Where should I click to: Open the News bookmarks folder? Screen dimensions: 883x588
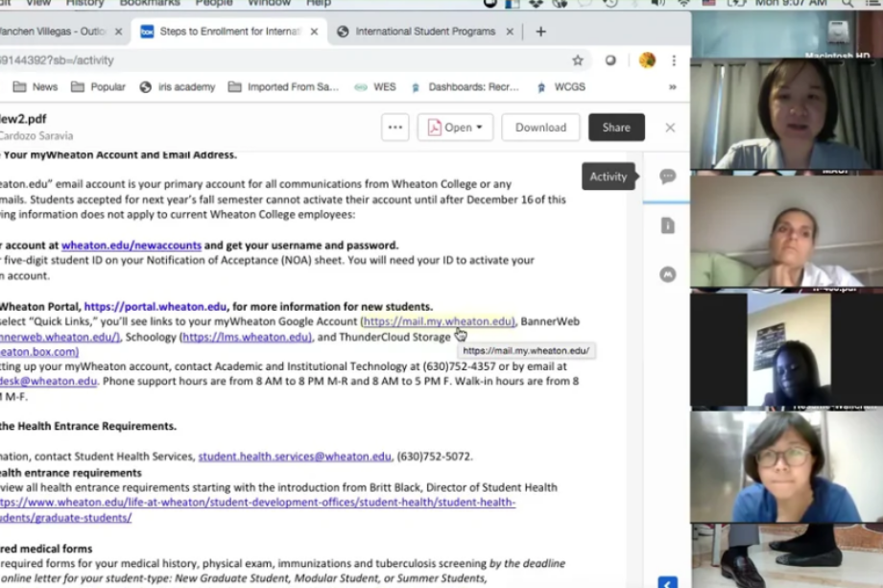tap(36, 87)
